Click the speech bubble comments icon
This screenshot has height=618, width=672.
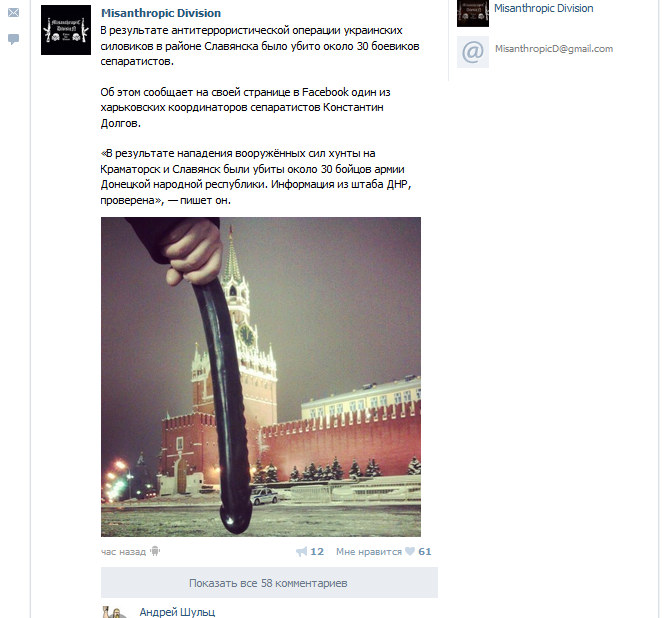pos(13,39)
